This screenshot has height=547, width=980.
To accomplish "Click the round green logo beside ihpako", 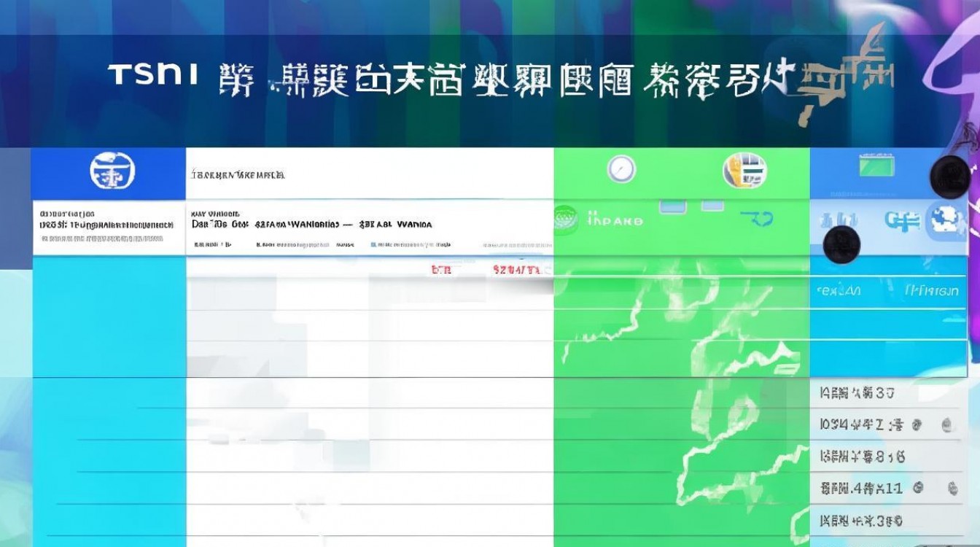I will 567,219.
